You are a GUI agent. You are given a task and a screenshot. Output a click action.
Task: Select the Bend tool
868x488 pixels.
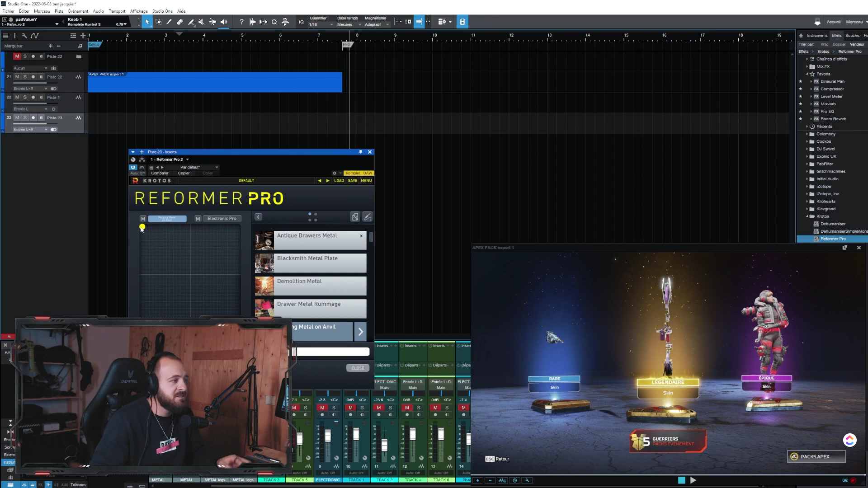(x=190, y=22)
